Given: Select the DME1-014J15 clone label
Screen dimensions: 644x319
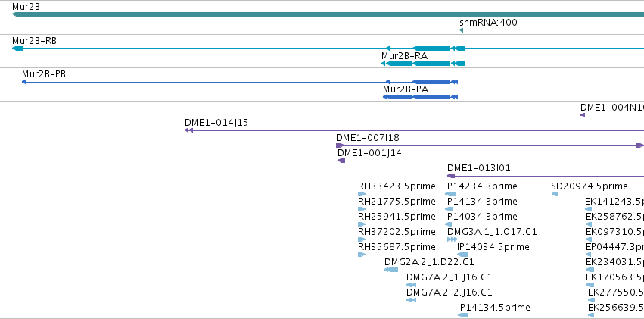Looking at the screenshot, I should tap(216, 123).
